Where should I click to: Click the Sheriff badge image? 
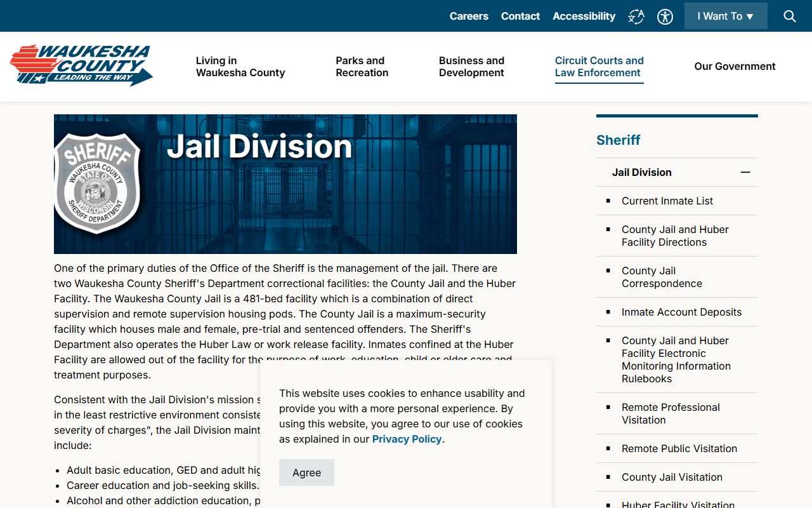[x=97, y=184]
